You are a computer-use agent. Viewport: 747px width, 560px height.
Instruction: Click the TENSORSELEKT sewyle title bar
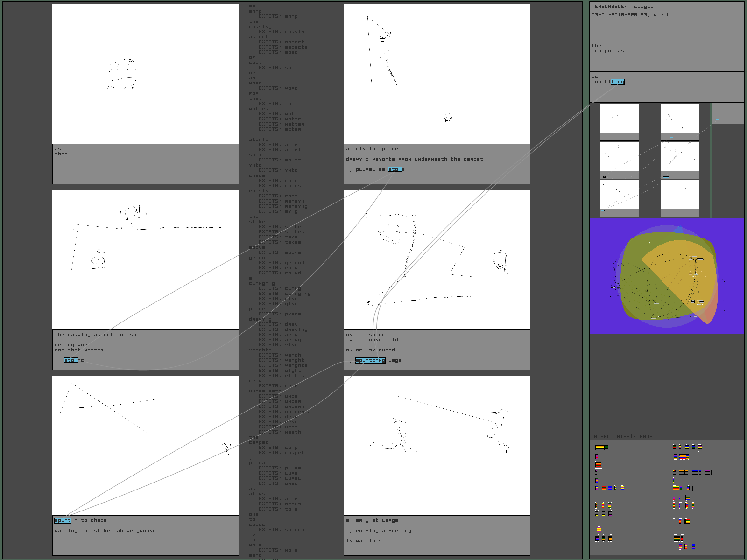click(x=666, y=6)
